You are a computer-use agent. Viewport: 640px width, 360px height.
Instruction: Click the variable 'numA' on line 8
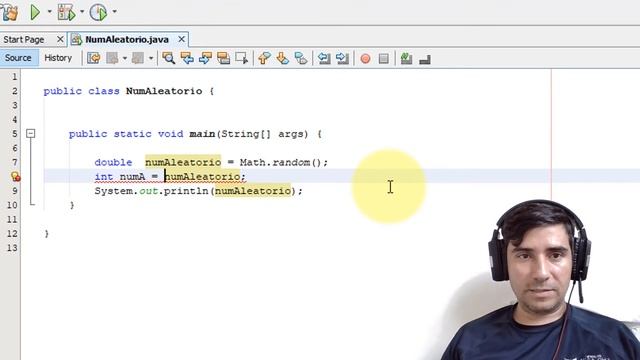132,177
